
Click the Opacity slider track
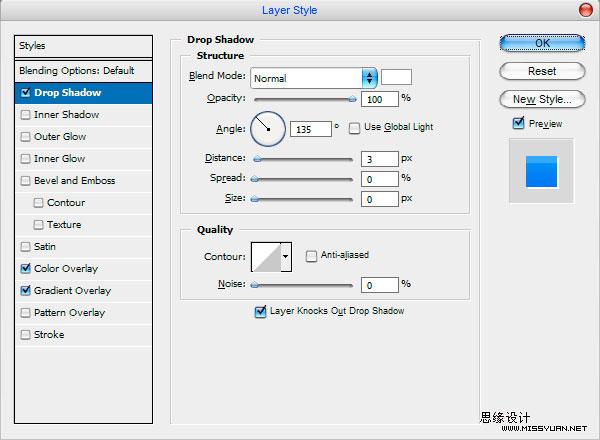click(x=304, y=99)
